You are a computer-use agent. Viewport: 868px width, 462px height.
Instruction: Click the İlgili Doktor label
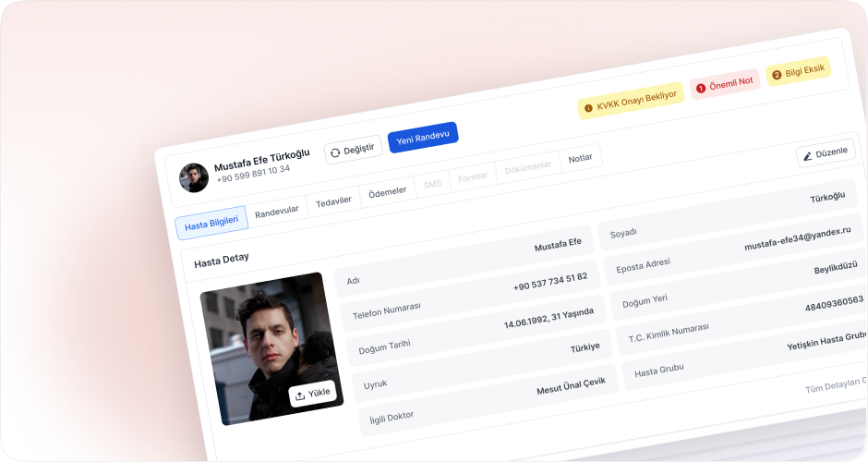pyautogui.click(x=392, y=419)
